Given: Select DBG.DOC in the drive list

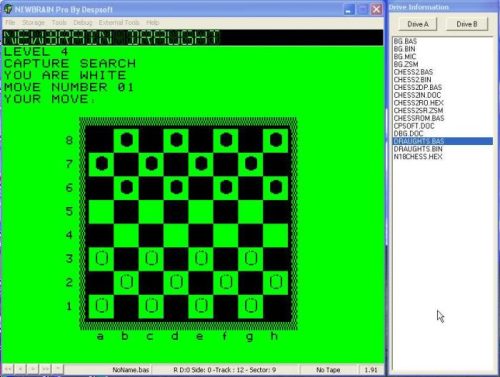Looking at the screenshot, I should point(408,134).
